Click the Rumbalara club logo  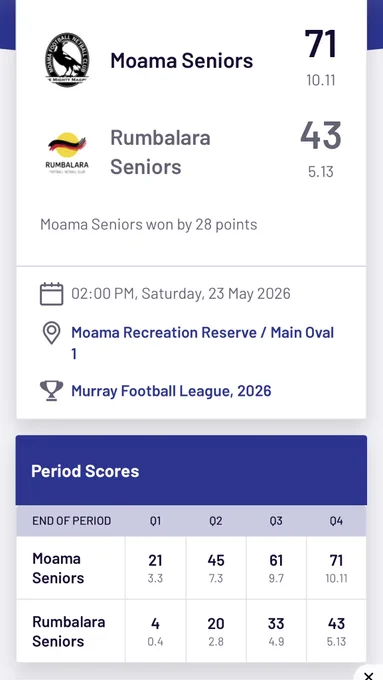[x=67, y=153]
